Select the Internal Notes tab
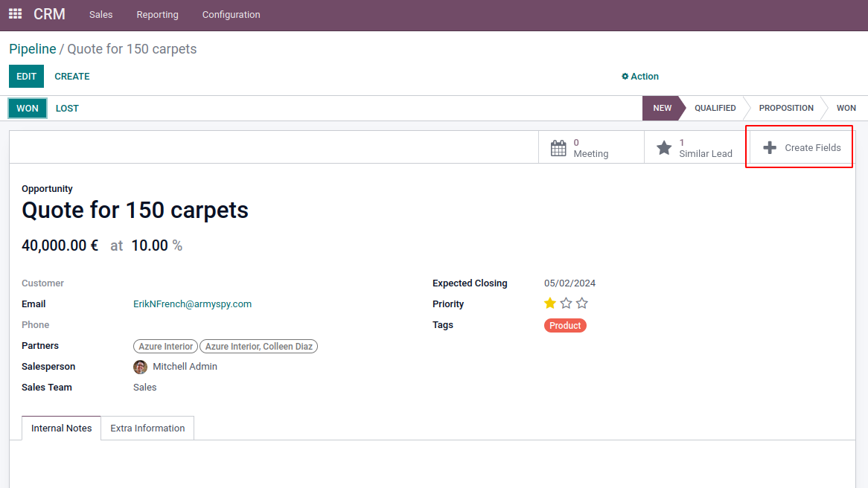The height and width of the screenshot is (488, 868). [62, 428]
